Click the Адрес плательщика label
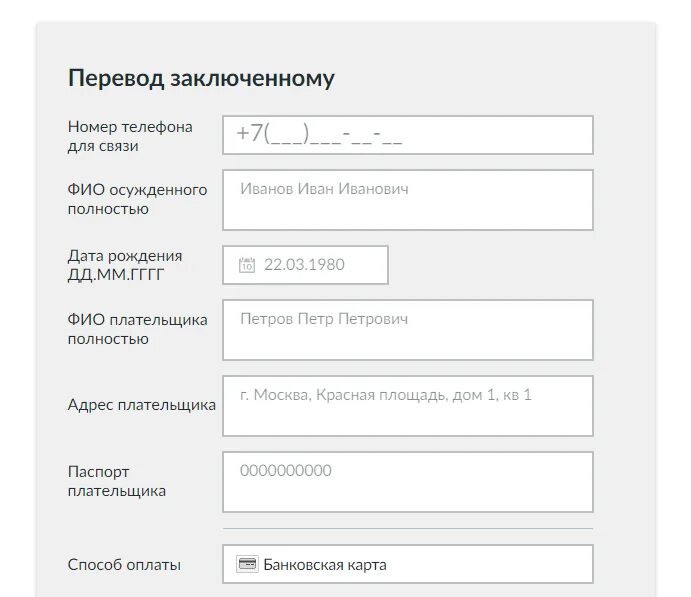 click(141, 405)
